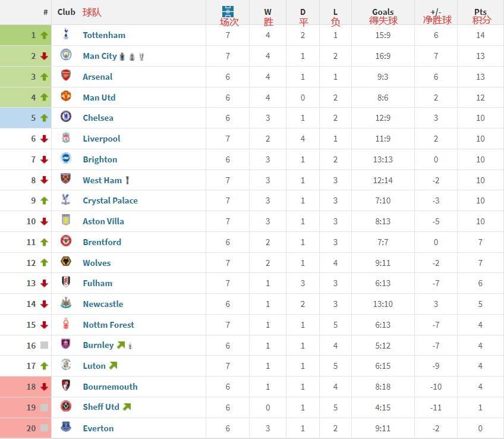Click the green up arrow beside Brentford

click(44, 242)
